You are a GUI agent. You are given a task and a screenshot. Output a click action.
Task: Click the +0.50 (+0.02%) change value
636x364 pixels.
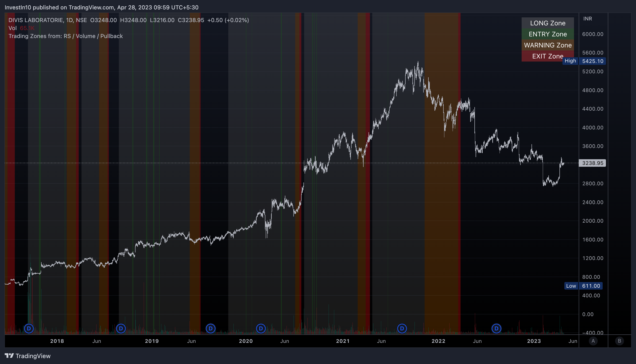coord(228,20)
